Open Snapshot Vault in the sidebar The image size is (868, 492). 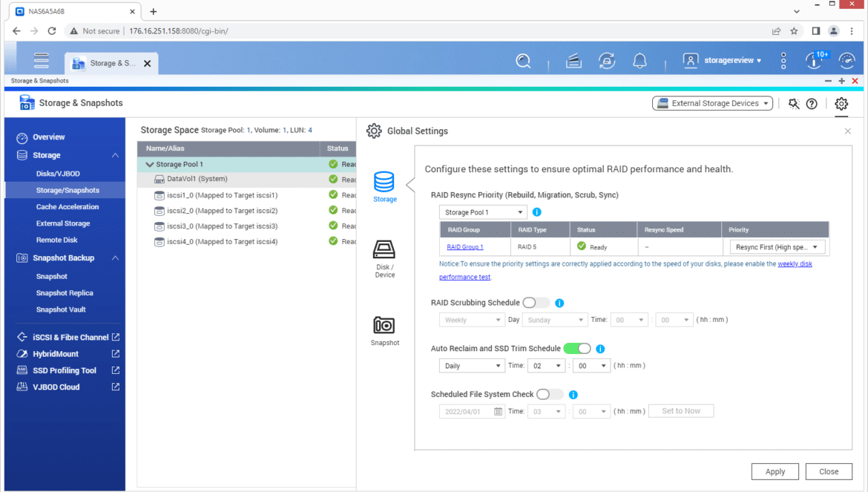(x=61, y=310)
